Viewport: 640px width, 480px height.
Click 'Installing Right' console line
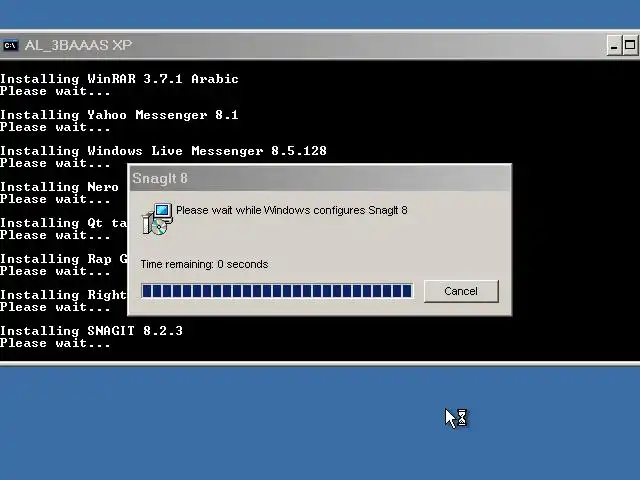tap(64, 295)
